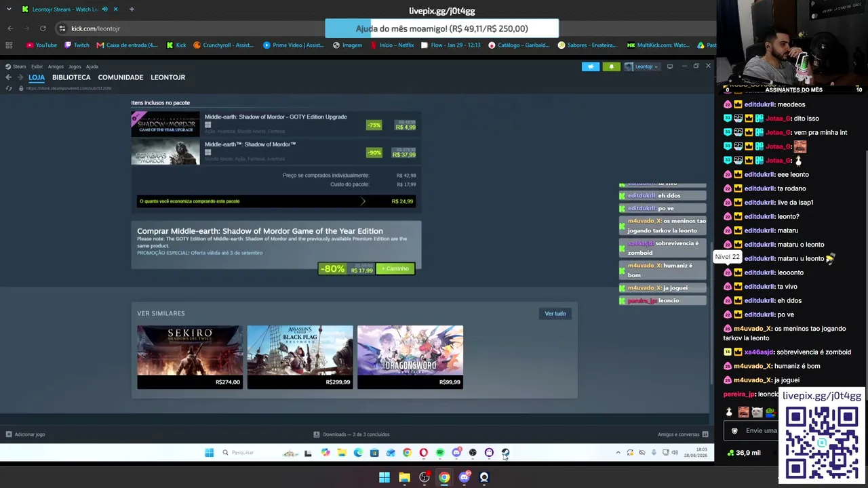Open the Início – Netflix bookmark
Image resolution: width=868 pixels, height=488 pixels.
point(392,45)
